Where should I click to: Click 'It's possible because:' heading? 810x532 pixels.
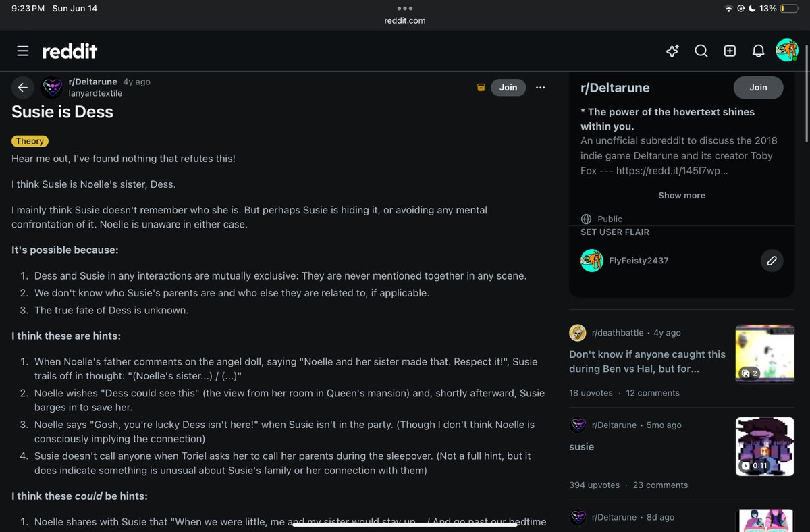click(65, 250)
